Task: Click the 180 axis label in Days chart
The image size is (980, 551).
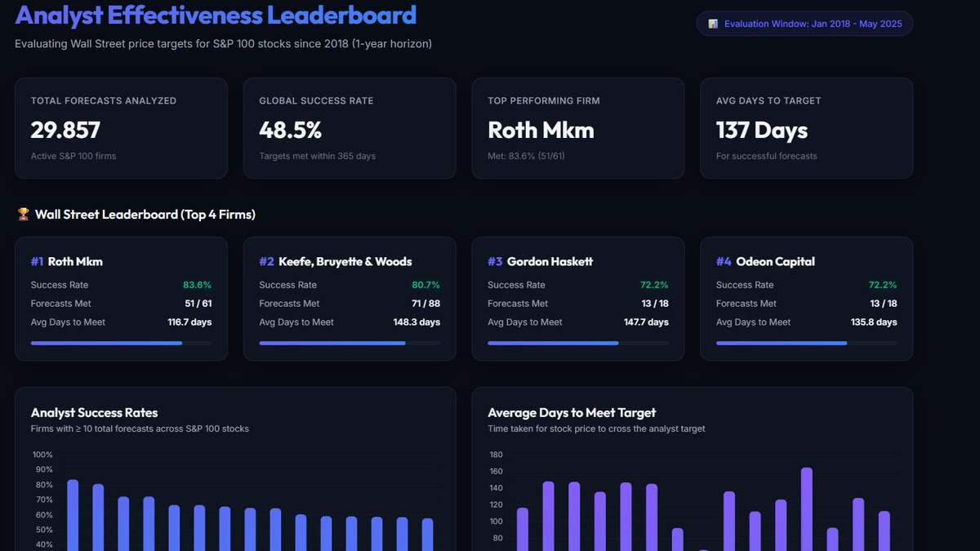Action: pyautogui.click(x=497, y=455)
